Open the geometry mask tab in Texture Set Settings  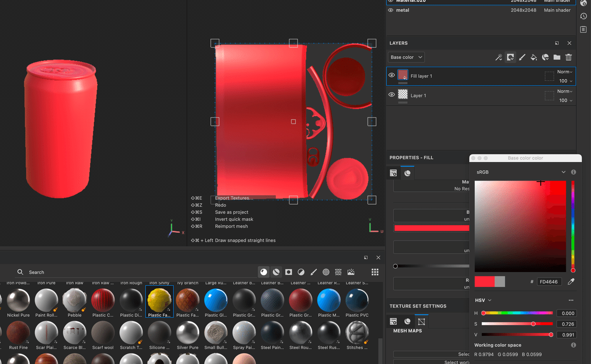coord(422,321)
